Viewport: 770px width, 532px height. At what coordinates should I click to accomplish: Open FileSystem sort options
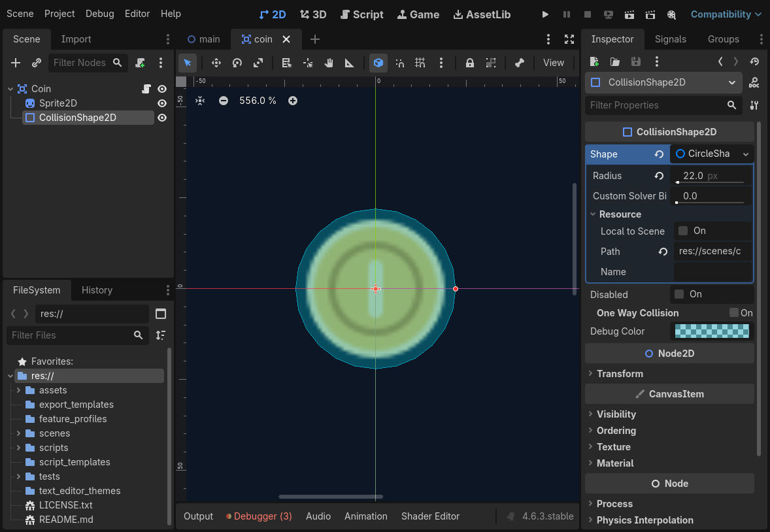(x=161, y=335)
